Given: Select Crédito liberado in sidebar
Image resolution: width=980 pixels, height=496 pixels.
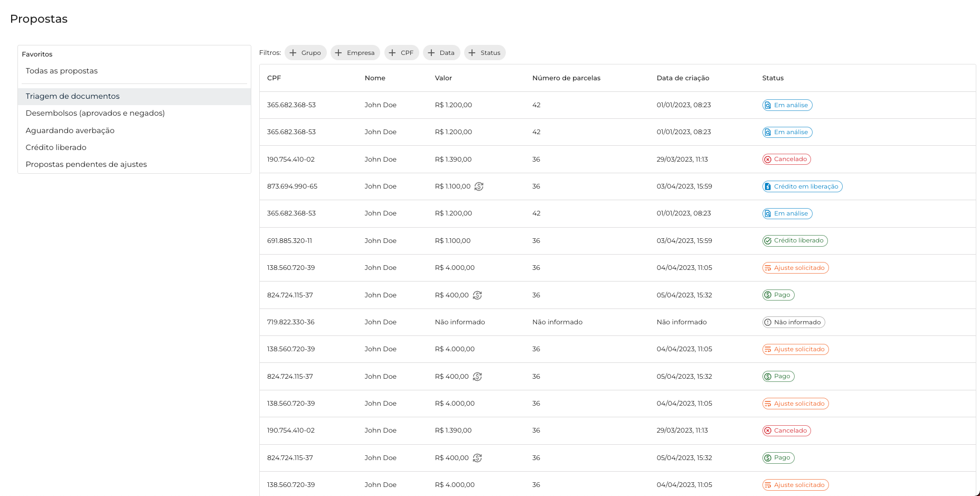Looking at the screenshot, I should tap(56, 147).
